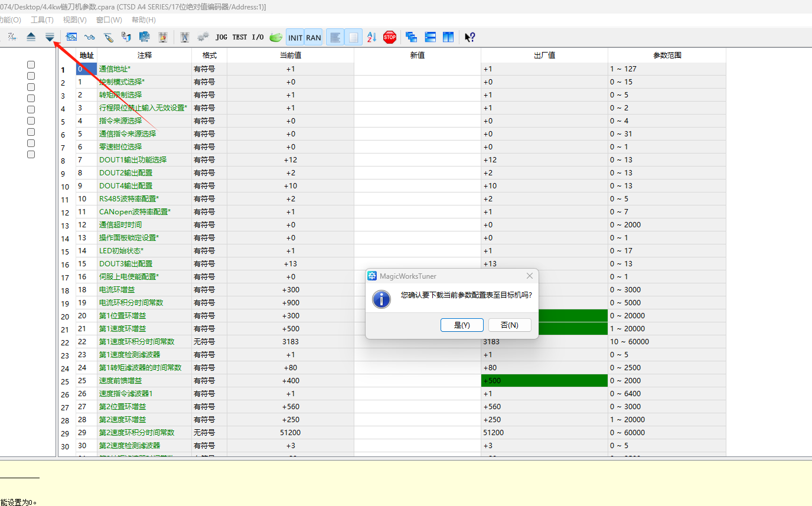Click the pen/probe toolbar icon
The image size is (812, 506).
click(108, 37)
